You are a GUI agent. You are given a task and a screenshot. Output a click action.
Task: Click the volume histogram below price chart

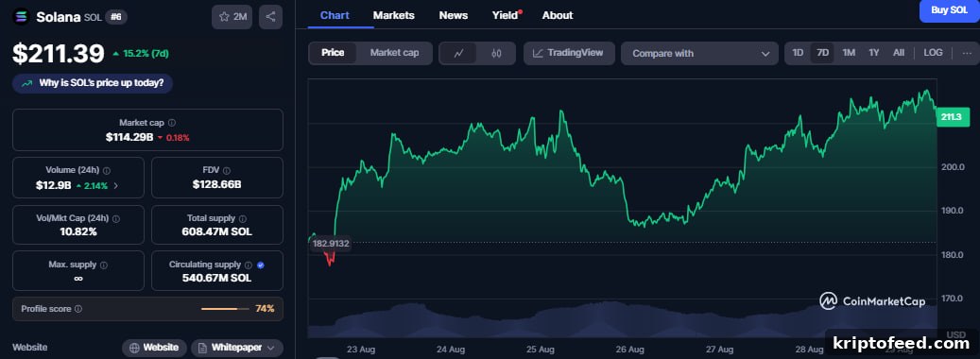point(623,319)
